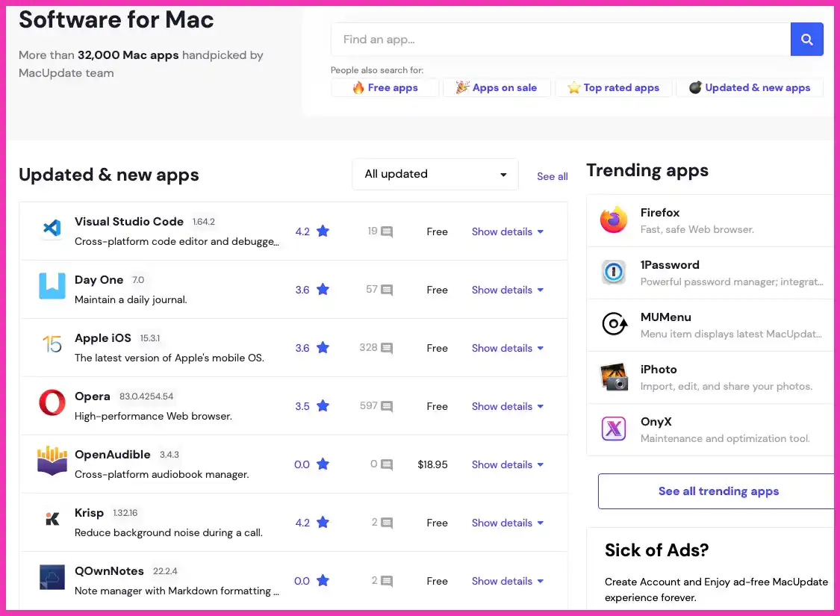Open the Krisp app icon
This screenshot has height=616, width=840.
pyautogui.click(x=52, y=518)
